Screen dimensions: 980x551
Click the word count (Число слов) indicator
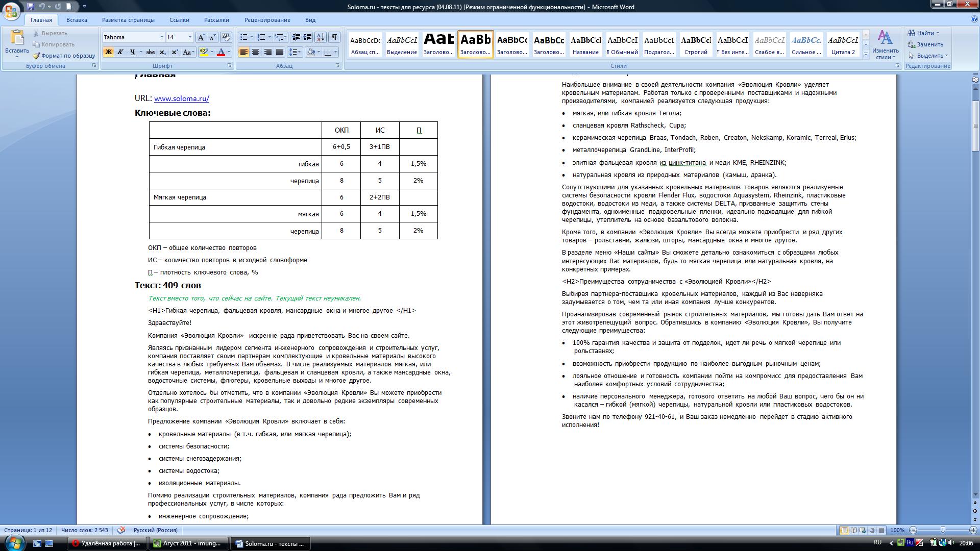pyautogui.click(x=85, y=530)
